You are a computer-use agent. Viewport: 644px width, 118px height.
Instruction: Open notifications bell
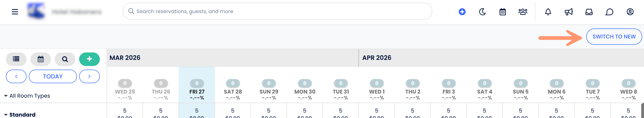[548, 12]
